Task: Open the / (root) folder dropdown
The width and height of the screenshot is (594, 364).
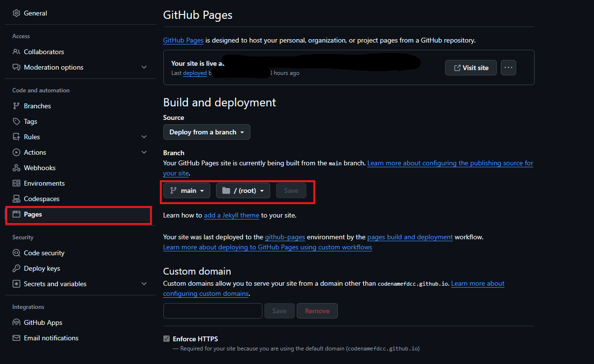Action: 243,190
